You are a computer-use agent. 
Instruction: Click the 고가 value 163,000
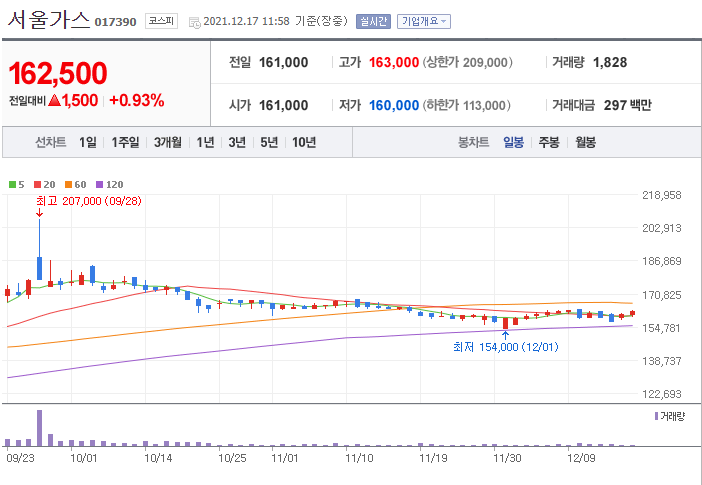point(394,62)
